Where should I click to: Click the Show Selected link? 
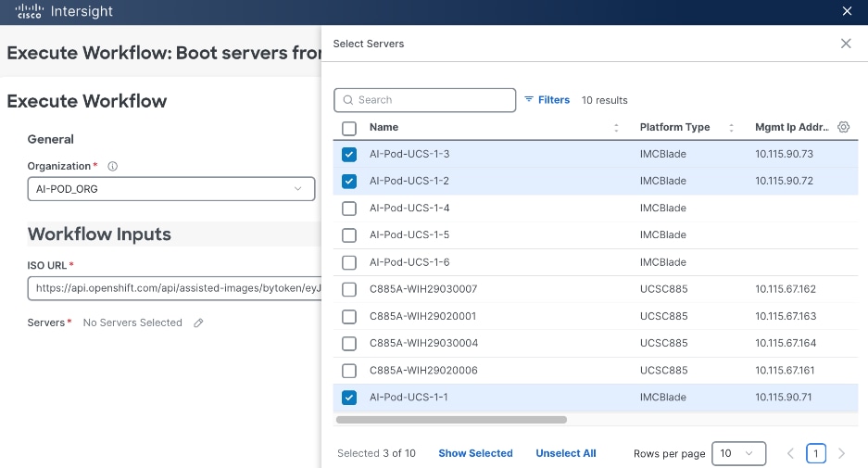coord(475,453)
